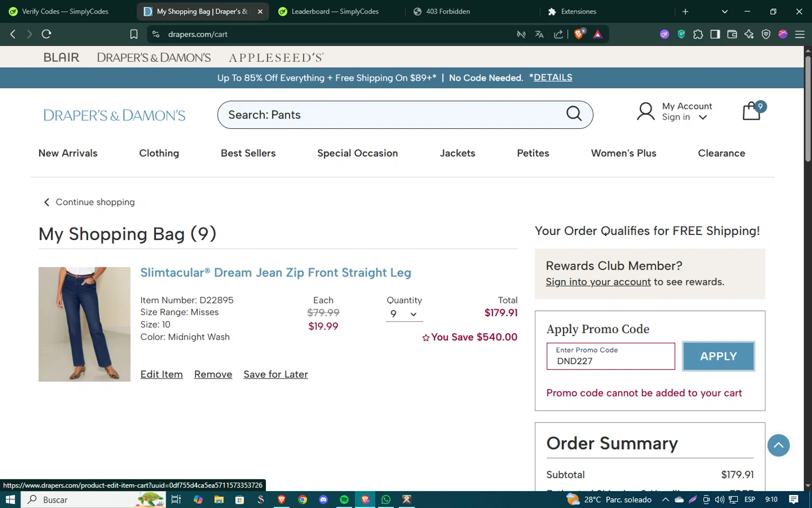Click the My Account person icon

[x=645, y=112]
